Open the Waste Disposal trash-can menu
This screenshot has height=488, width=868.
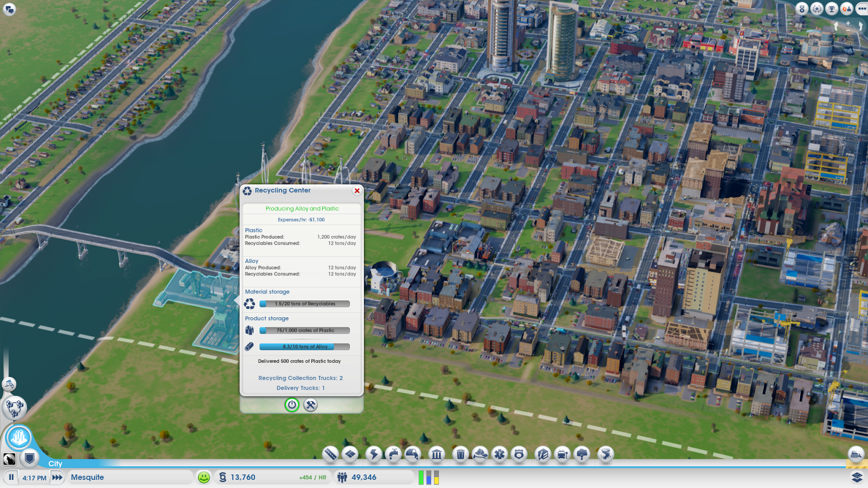460,454
